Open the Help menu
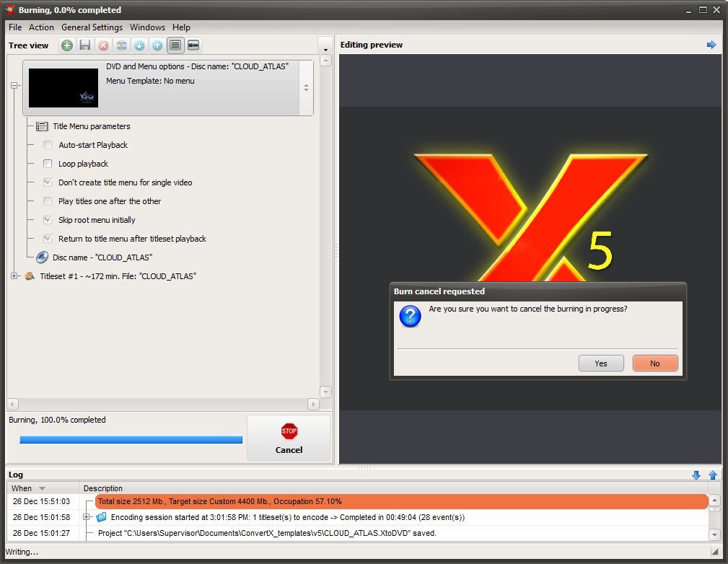Screen dimensions: 728x564 point(181,27)
